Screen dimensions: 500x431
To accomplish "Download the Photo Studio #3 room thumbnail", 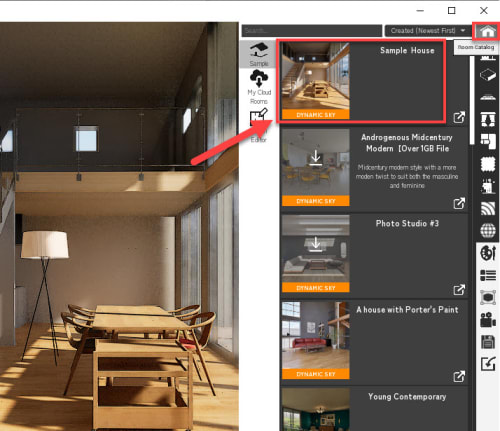I will (x=316, y=254).
